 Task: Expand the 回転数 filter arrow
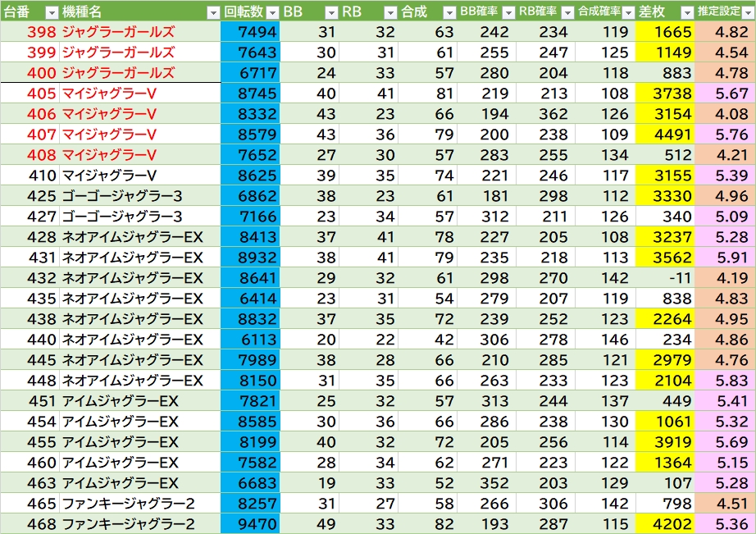tap(272, 12)
